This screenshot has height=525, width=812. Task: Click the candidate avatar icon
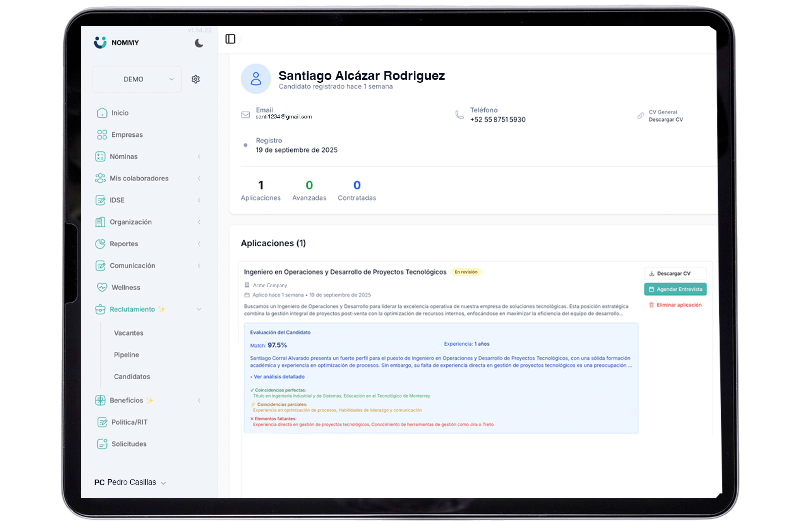[256, 79]
